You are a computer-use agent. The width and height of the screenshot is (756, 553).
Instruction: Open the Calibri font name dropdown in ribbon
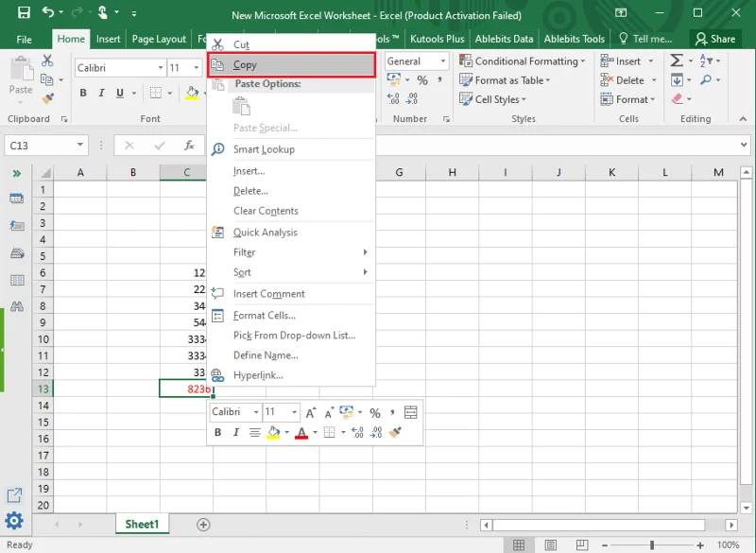pyautogui.click(x=161, y=67)
